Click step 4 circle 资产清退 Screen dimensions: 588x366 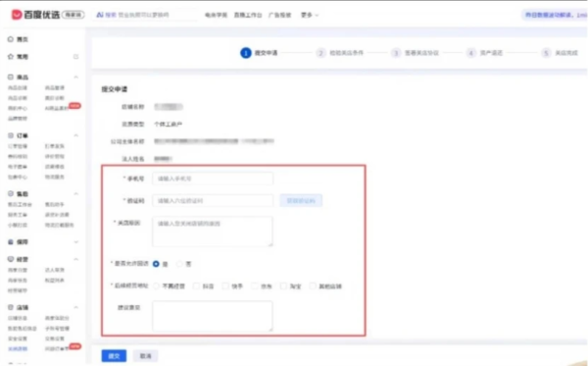(471, 53)
